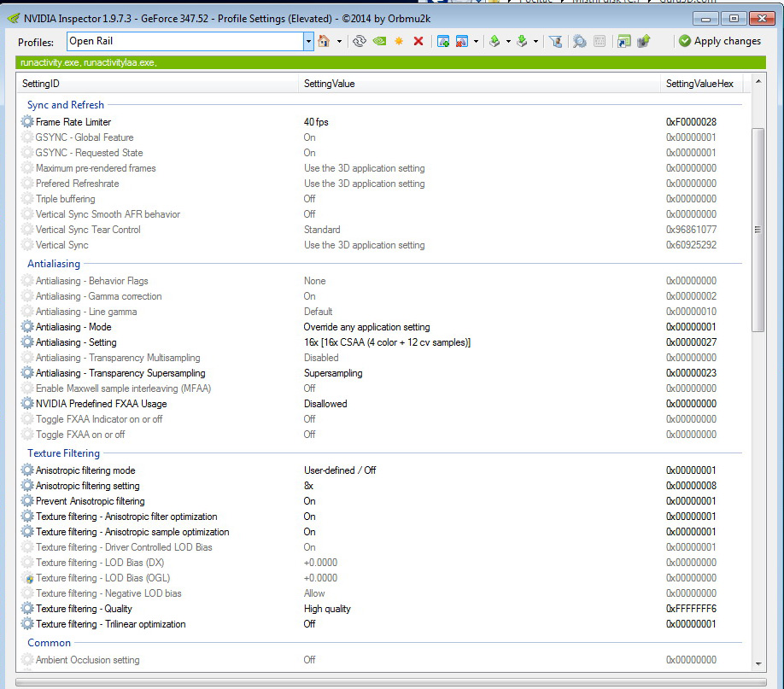Click the green NVIDIA logo toolbar icon
Screen dimensions: 784x689
[379, 41]
